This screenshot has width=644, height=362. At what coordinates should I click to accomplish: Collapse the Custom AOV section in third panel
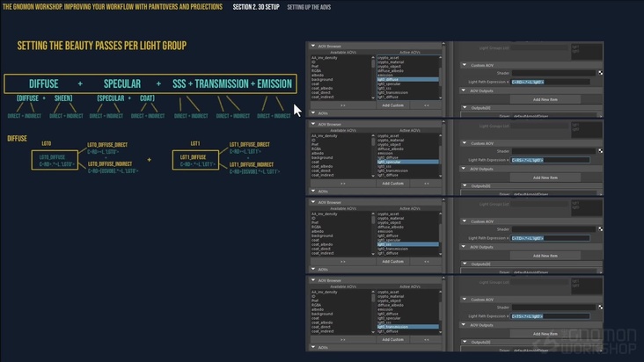coord(465,221)
